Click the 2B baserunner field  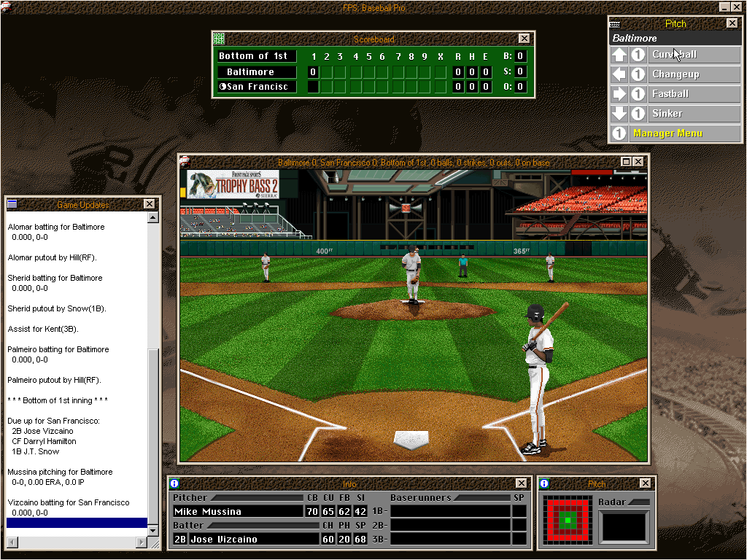point(450,525)
